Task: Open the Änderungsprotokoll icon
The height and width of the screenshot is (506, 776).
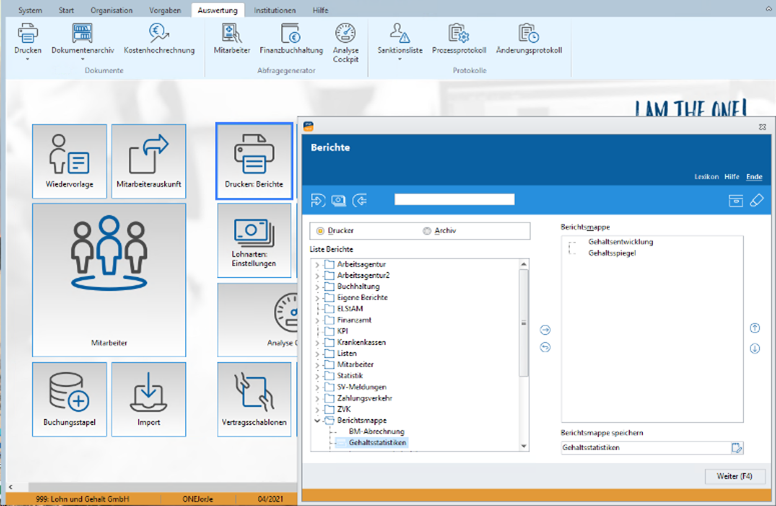Action: [529, 34]
